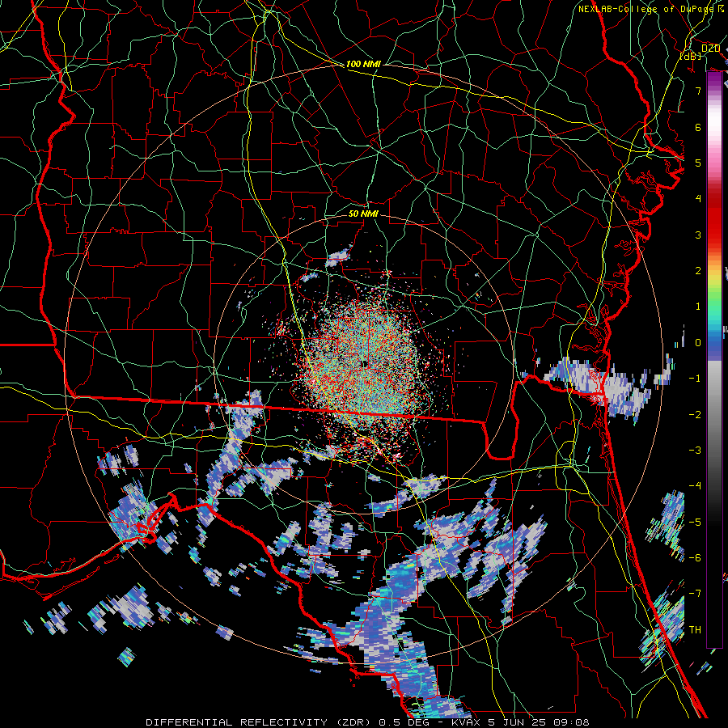Image resolution: width=728 pixels, height=728 pixels.
Task: Click the TH threshold label on the scale
Action: (x=695, y=630)
